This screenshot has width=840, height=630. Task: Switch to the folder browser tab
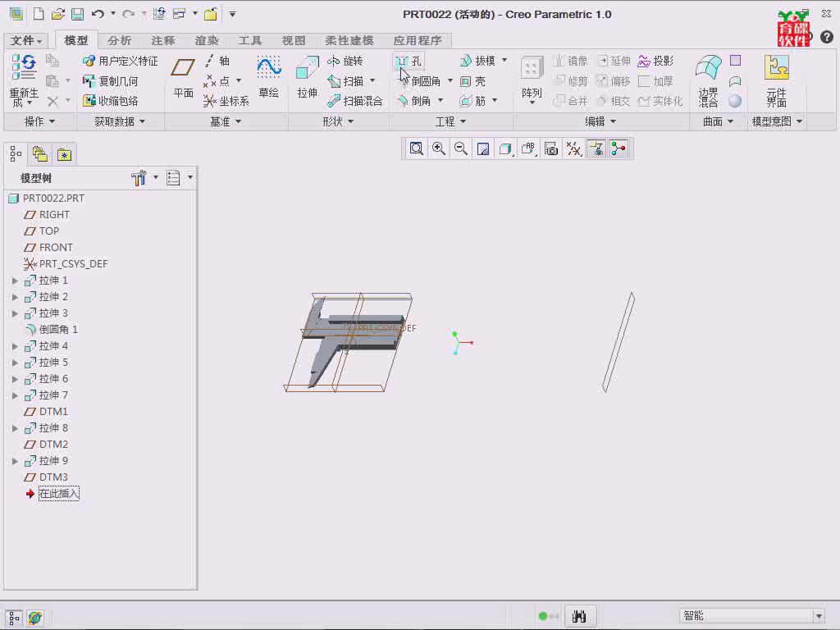[39, 154]
